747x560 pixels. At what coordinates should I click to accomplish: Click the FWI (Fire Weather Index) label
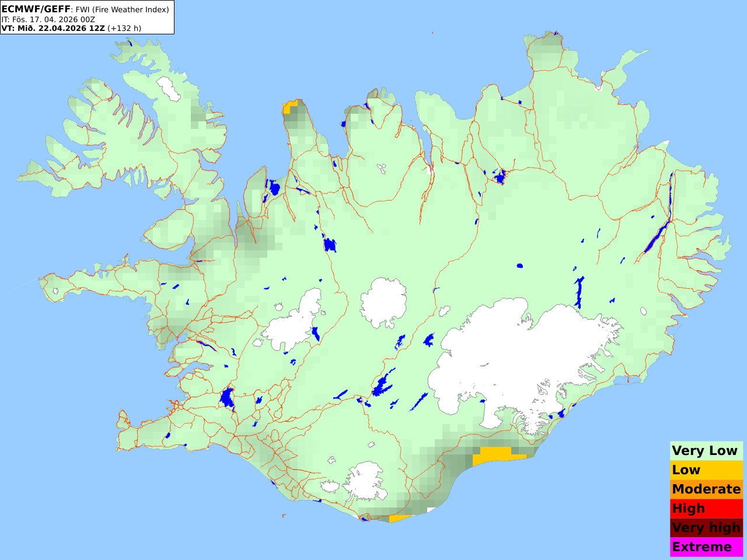coord(122,10)
